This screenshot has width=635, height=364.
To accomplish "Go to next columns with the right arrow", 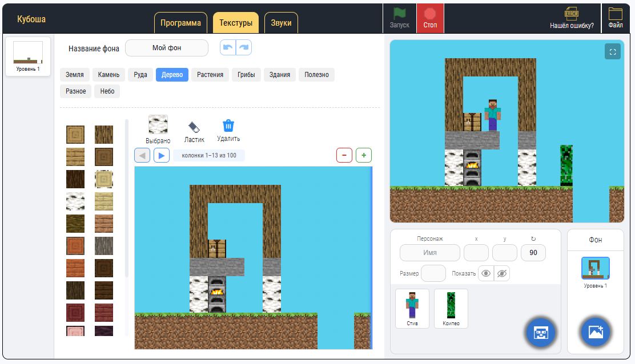I will pos(162,155).
